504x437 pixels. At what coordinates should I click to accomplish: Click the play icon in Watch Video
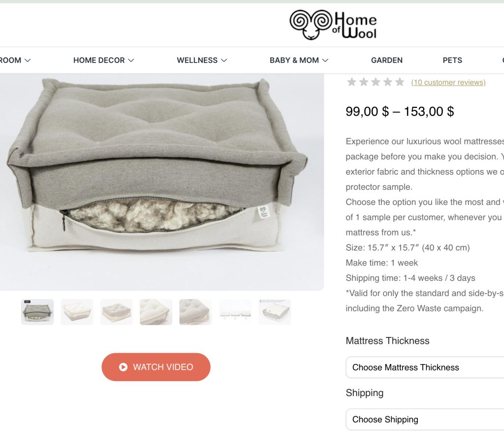[x=123, y=367]
